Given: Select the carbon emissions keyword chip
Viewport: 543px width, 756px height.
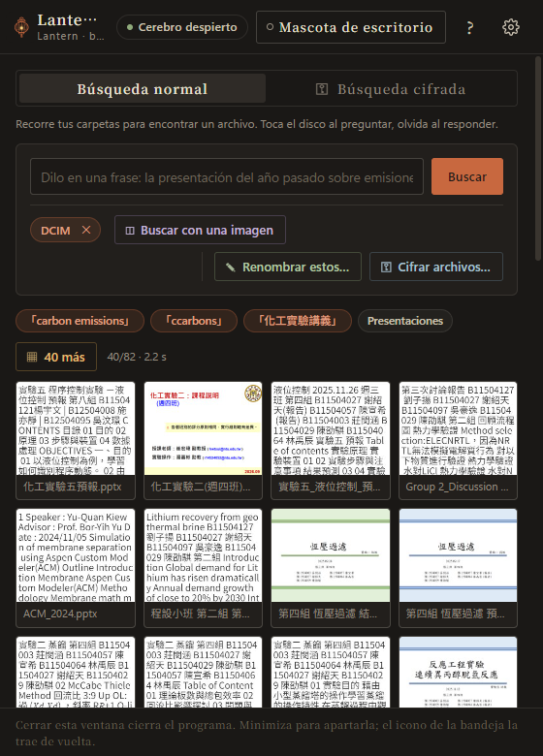Looking at the screenshot, I should [x=80, y=321].
